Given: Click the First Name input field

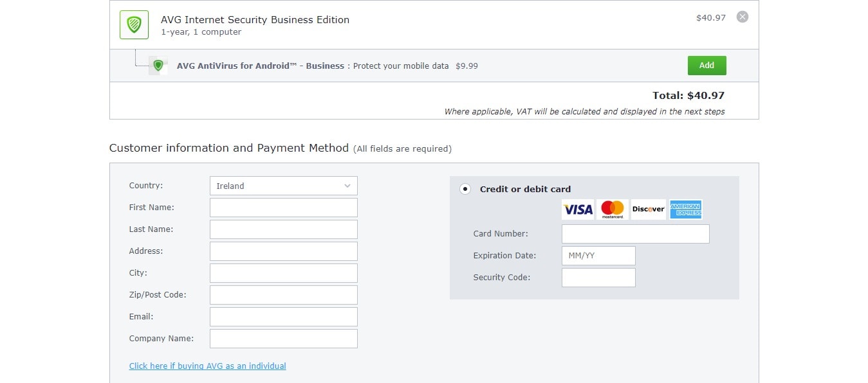Looking at the screenshot, I should point(283,208).
